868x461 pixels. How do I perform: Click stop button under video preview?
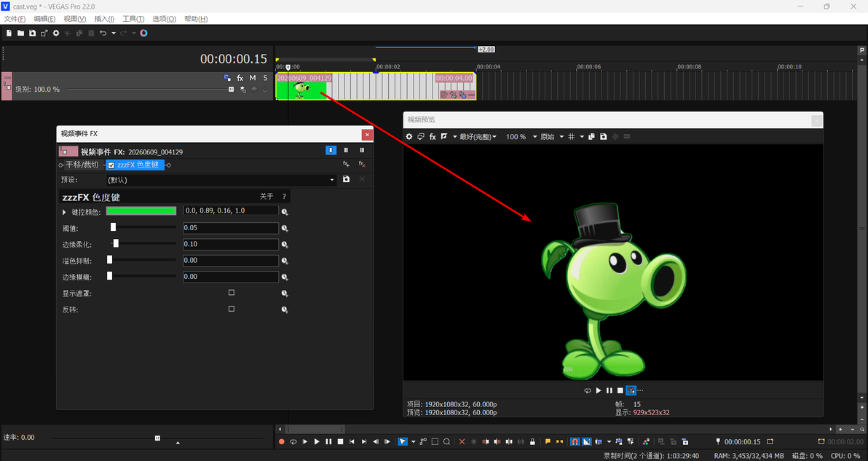point(620,390)
